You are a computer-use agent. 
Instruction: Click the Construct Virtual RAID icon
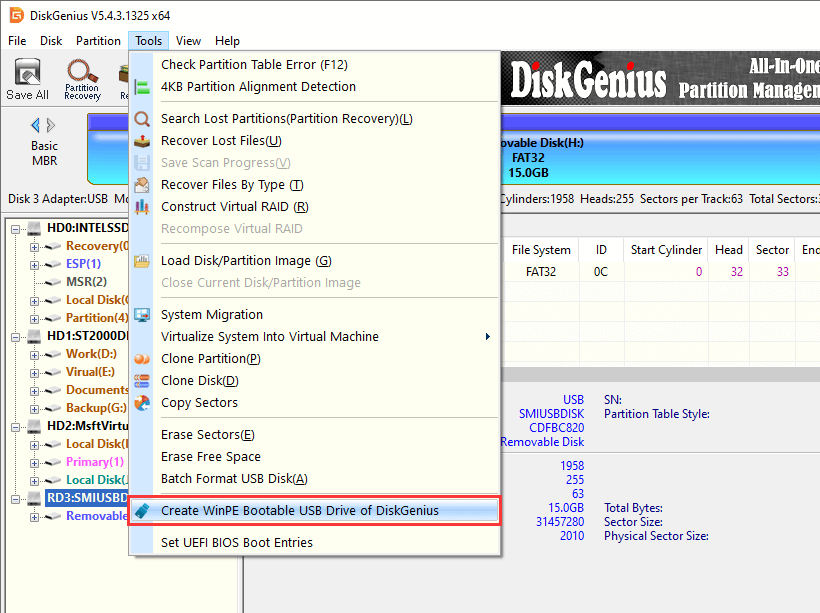click(x=142, y=207)
